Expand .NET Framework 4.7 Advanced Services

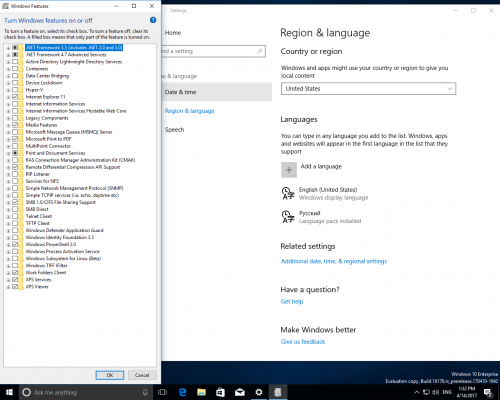(x=8, y=55)
